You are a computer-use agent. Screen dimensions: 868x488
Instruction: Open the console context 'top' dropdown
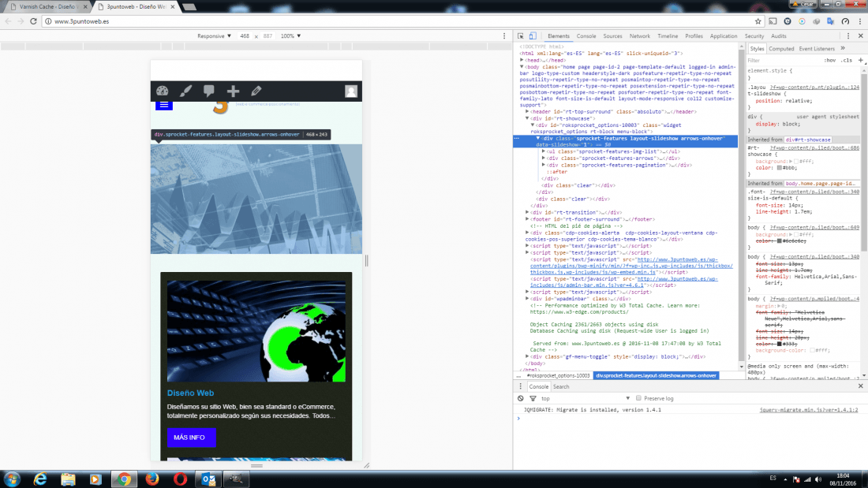tap(586, 398)
